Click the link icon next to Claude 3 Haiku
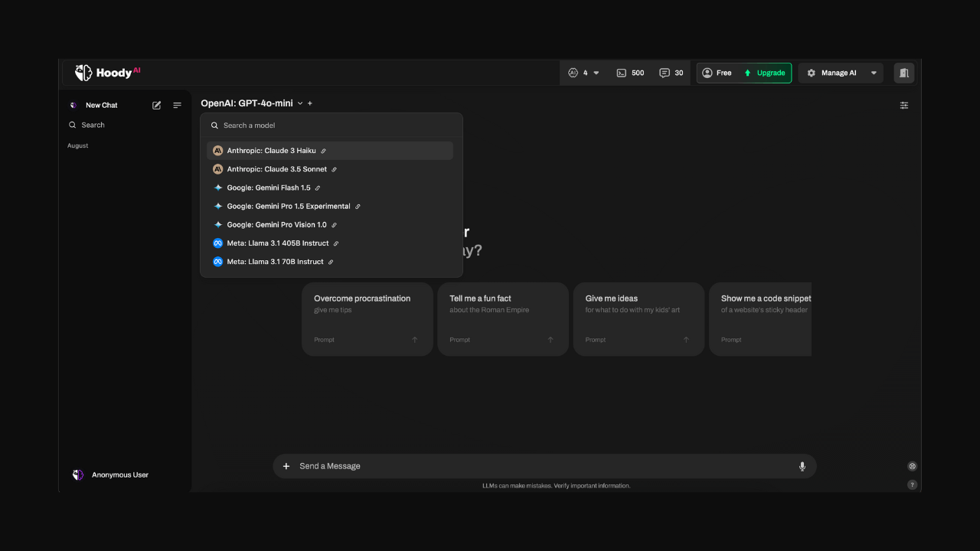Viewport: 980px width, 551px height. [323, 151]
